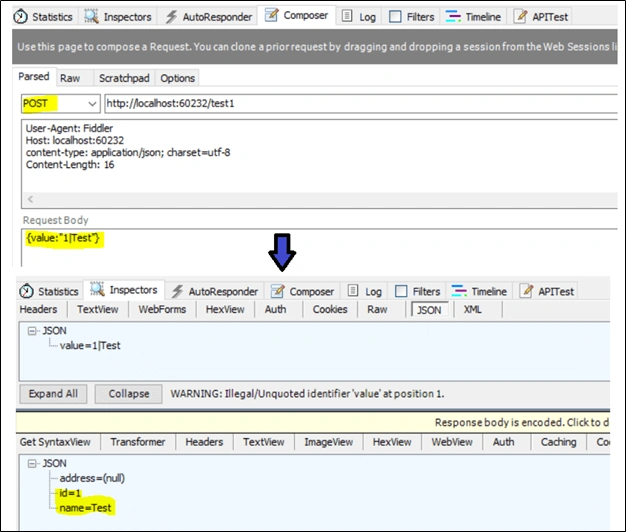Collapse the request JSON tree node

tap(32, 331)
